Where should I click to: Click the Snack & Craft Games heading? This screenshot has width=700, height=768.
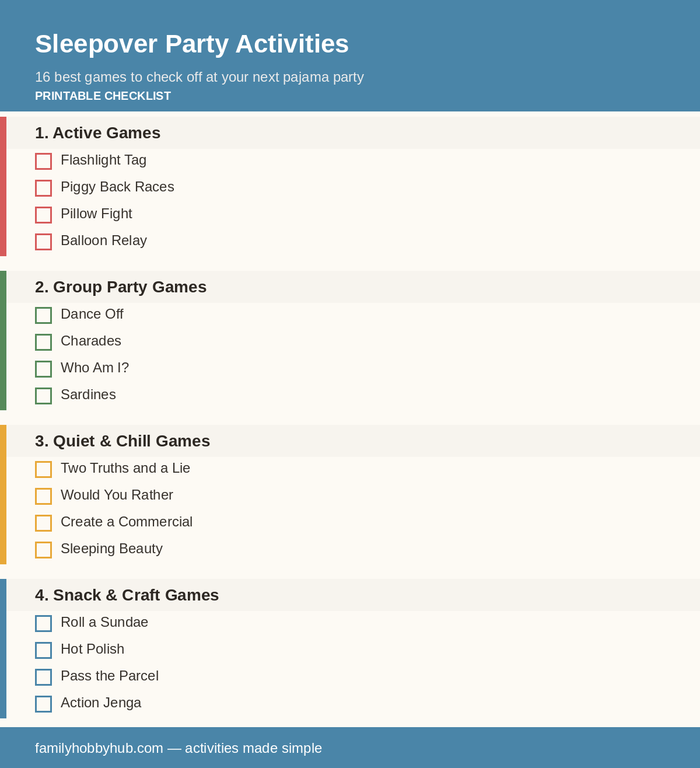[x=127, y=595]
